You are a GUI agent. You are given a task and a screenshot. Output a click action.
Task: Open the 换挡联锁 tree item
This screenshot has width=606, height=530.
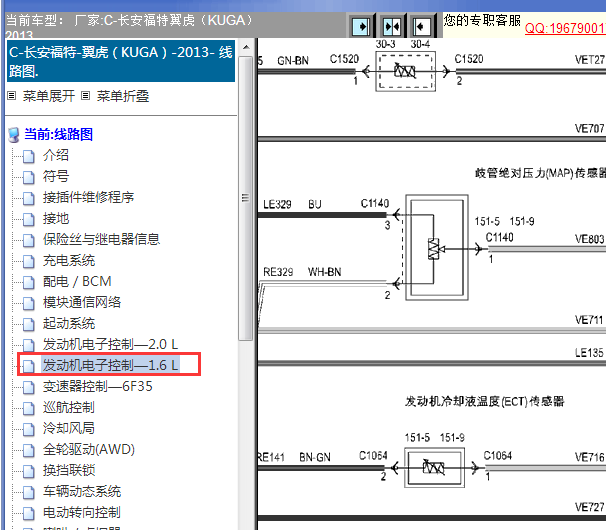(69, 470)
